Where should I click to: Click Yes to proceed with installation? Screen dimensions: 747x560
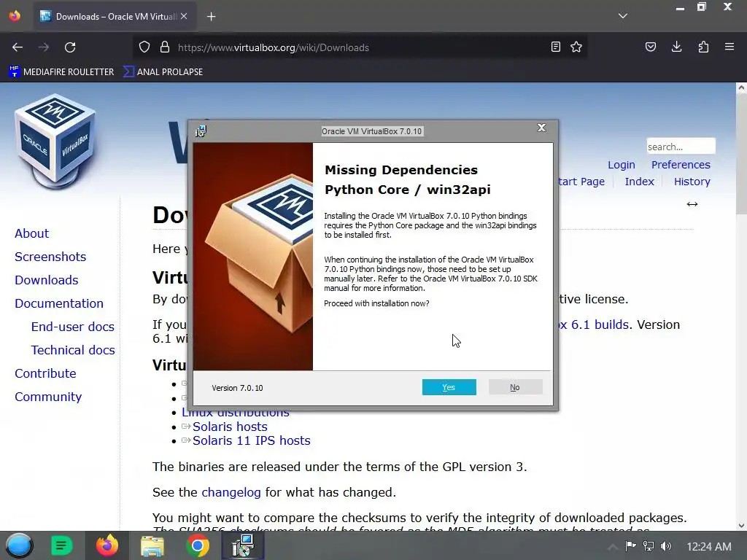point(449,387)
